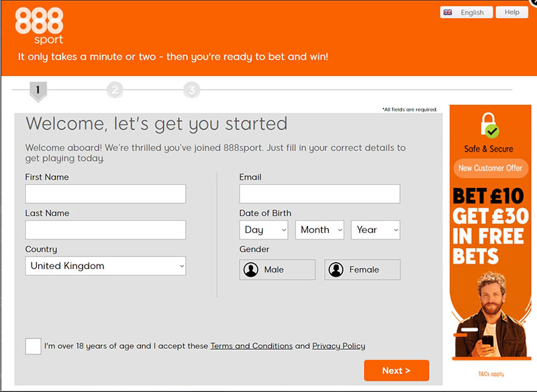Viewport: 537px width, 392px height.
Task: Open the Month dropdown
Action: (x=320, y=230)
